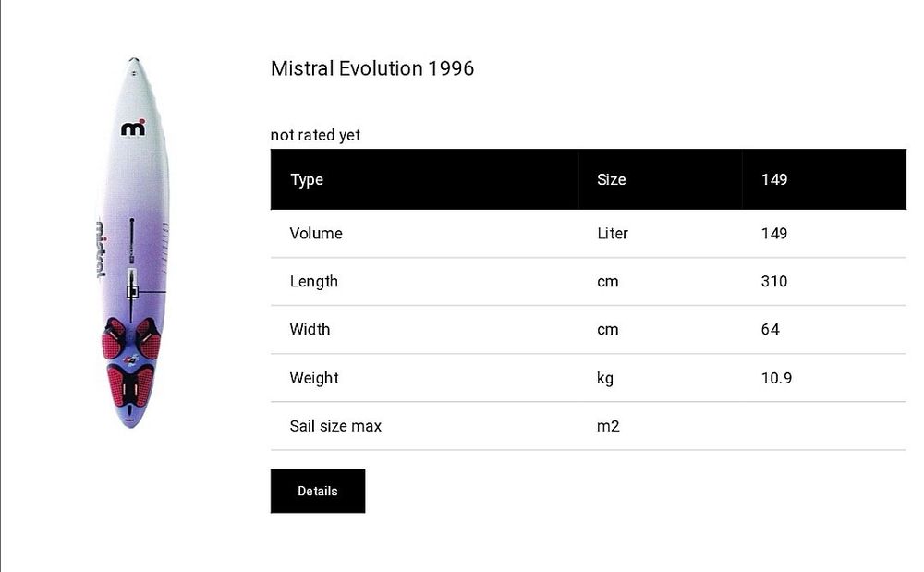The width and height of the screenshot is (924, 572).
Task: Click the Details button
Action: tap(317, 491)
